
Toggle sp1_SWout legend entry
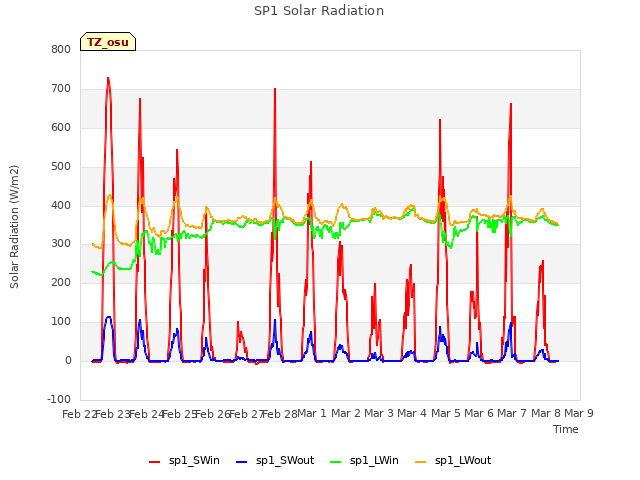point(275,461)
